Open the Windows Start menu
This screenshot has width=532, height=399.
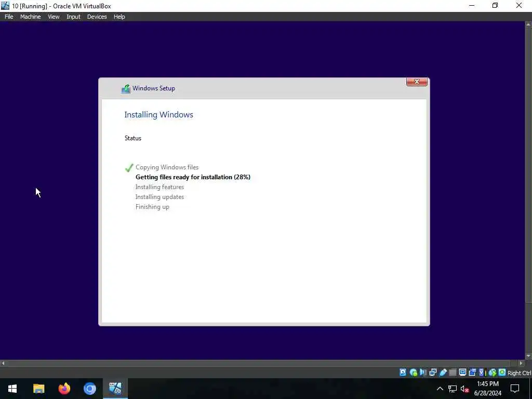click(x=12, y=389)
